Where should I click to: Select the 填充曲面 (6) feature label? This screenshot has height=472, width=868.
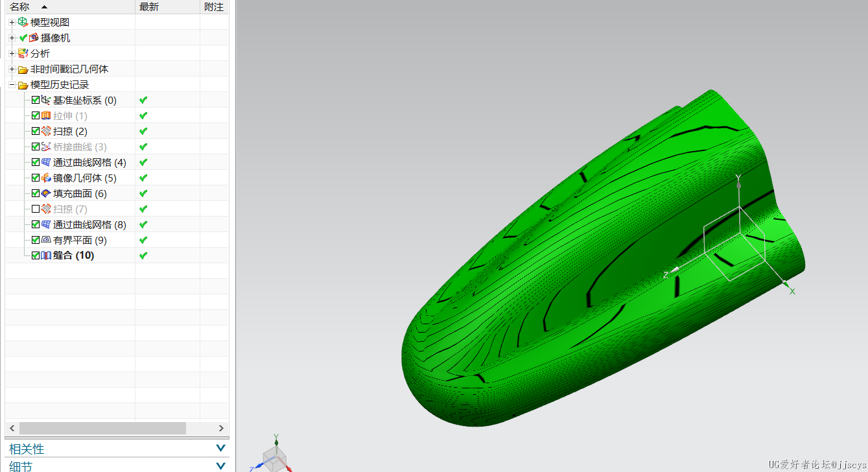[80, 193]
